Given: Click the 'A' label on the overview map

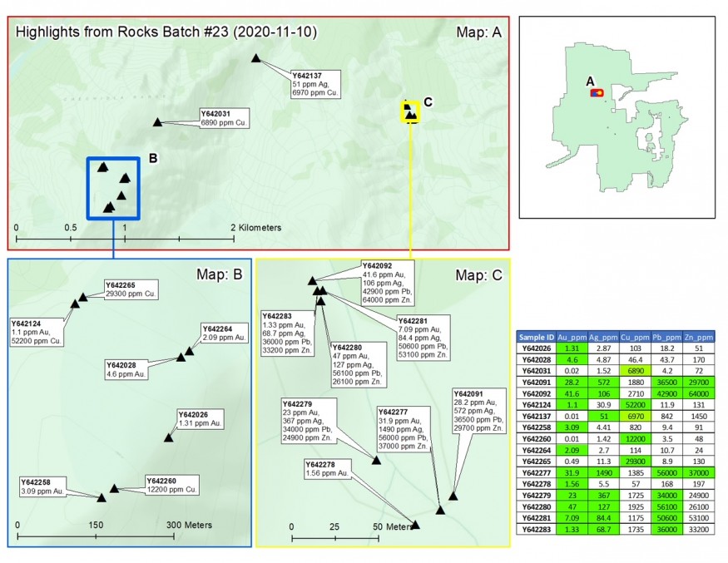Looking at the screenshot, I should tap(590, 81).
